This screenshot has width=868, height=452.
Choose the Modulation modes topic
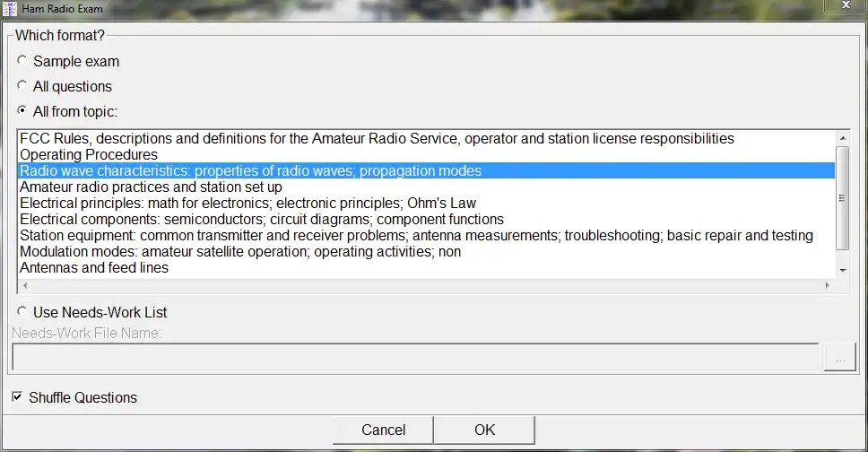click(427, 251)
